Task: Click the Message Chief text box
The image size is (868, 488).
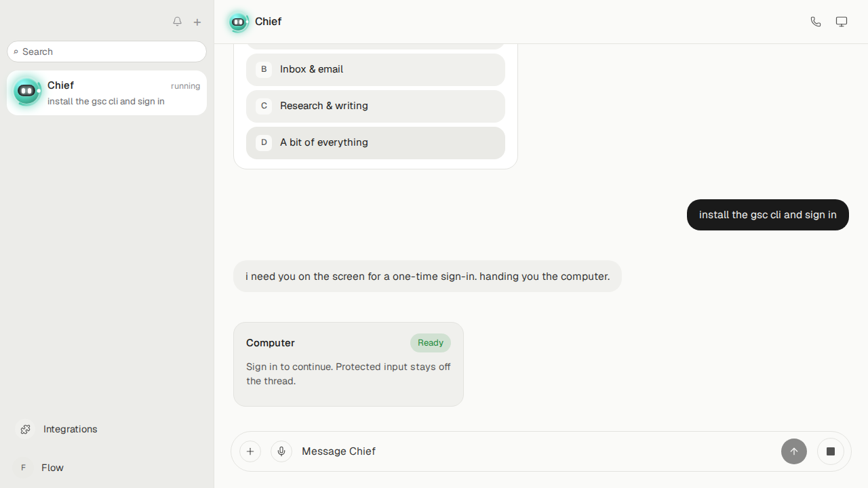Action: 536,451
